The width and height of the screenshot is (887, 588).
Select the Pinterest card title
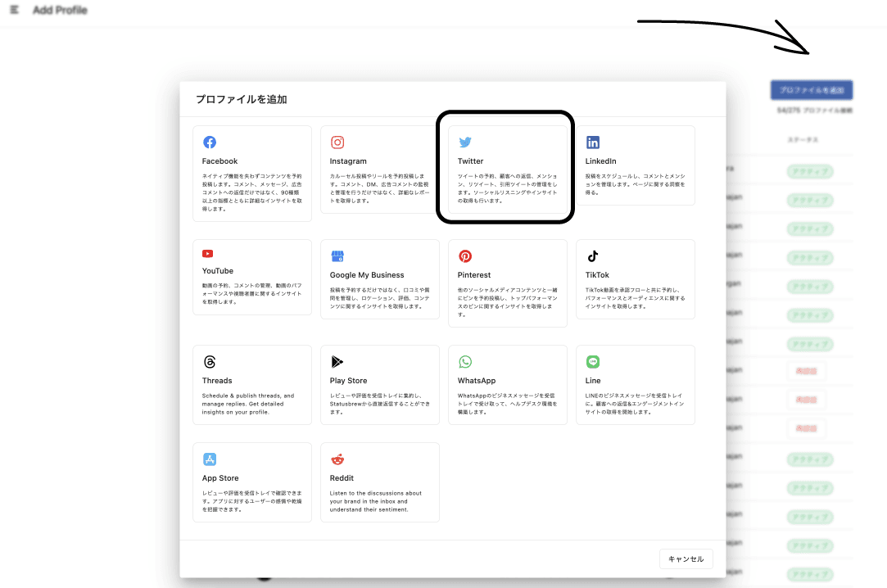(474, 275)
